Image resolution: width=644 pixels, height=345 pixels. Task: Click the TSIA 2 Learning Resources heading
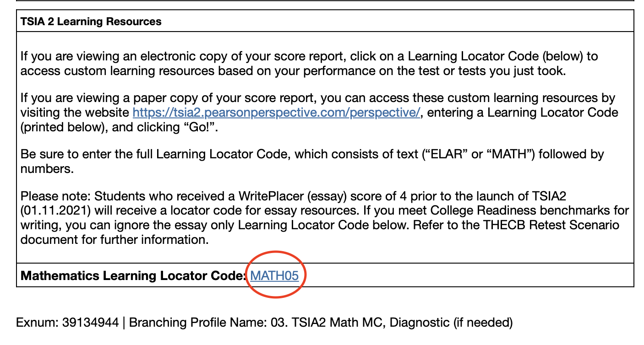pos(91,22)
